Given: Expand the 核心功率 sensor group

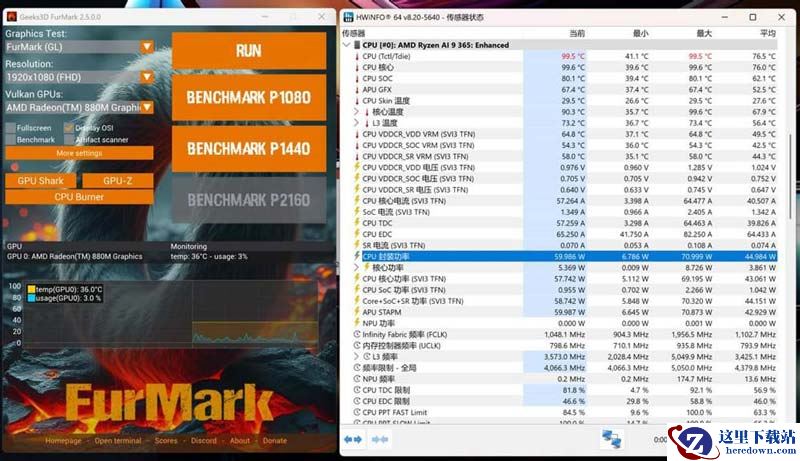Looking at the screenshot, I should pyautogui.click(x=357, y=267).
